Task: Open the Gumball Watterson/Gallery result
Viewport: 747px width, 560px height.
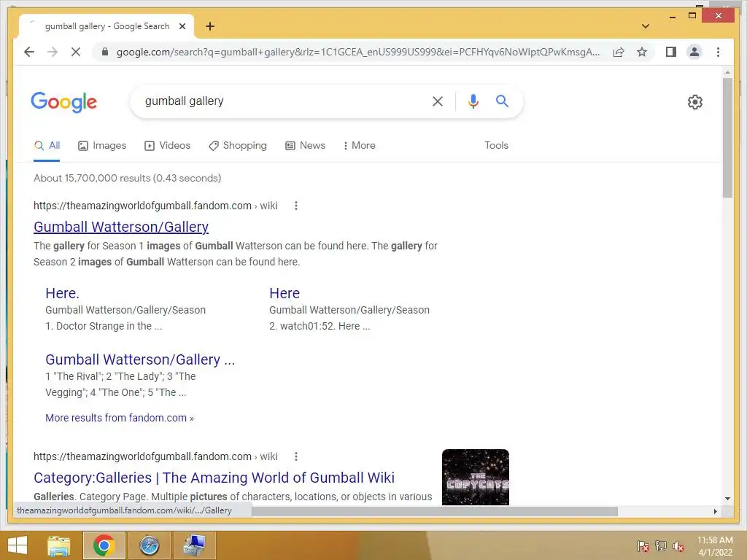Action: (121, 227)
